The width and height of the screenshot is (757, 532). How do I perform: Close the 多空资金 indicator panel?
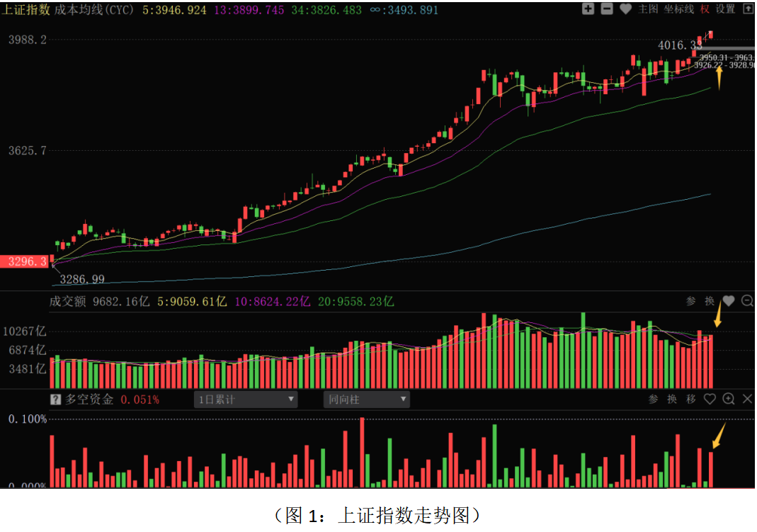point(747,400)
